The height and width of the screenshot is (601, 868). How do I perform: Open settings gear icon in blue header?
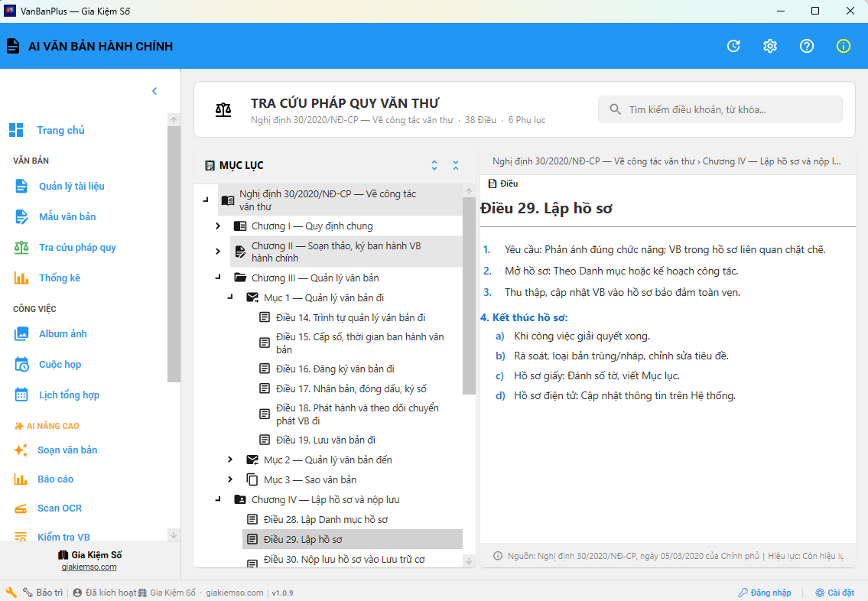coord(770,46)
